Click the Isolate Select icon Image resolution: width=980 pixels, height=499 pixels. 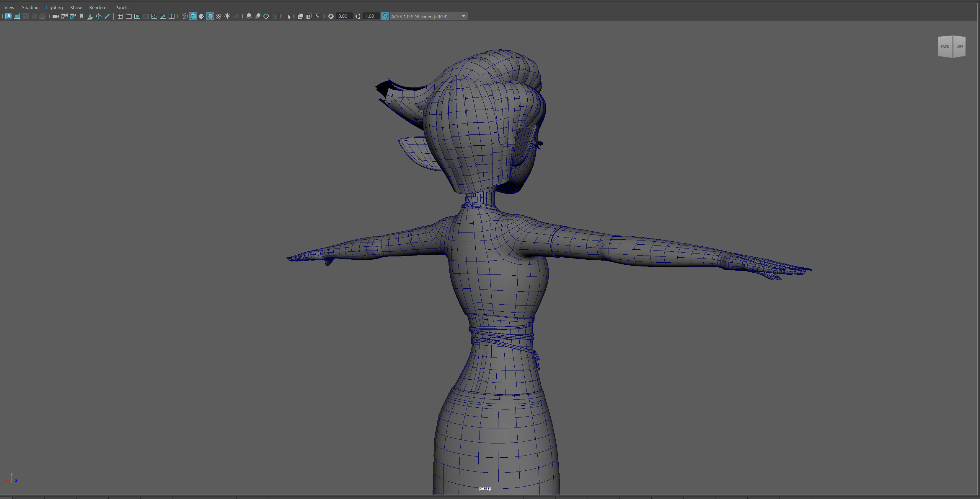[288, 16]
